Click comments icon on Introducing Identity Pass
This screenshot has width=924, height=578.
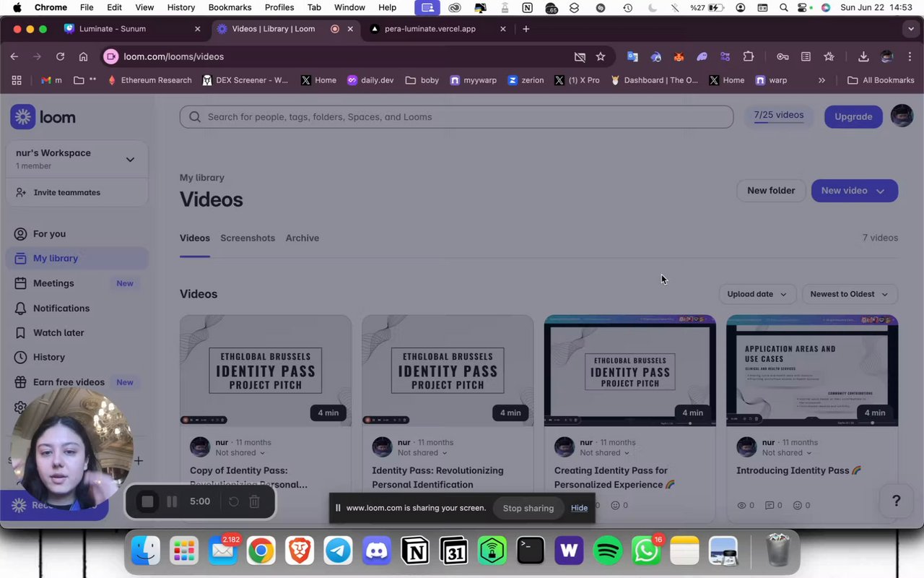click(x=770, y=506)
